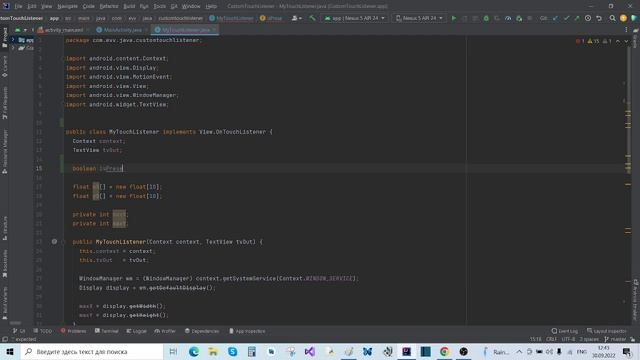Run the app with the green play icon
This screenshot has width=640, height=360.
(x=453, y=18)
